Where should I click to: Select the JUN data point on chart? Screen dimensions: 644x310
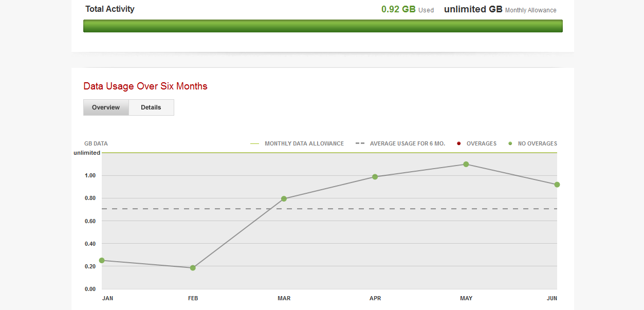557,185
